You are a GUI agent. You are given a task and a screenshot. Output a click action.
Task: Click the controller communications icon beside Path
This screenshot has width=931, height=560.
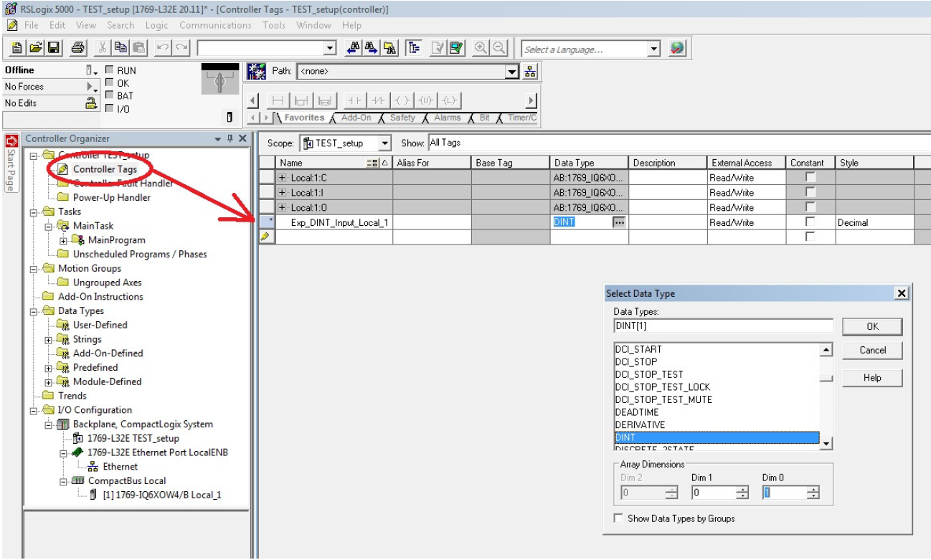[256, 72]
